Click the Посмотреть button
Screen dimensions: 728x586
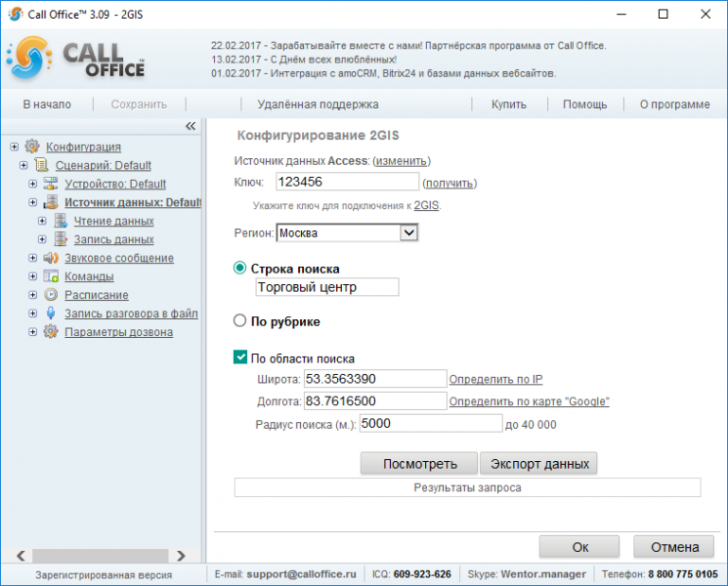coord(419,464)
